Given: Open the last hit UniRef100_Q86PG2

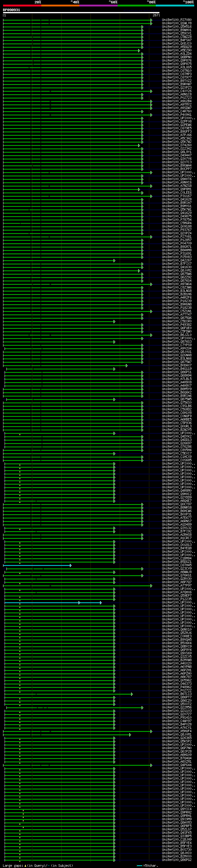Looking at the screenshot, I should pyautogui.click(x=176, y=860).
